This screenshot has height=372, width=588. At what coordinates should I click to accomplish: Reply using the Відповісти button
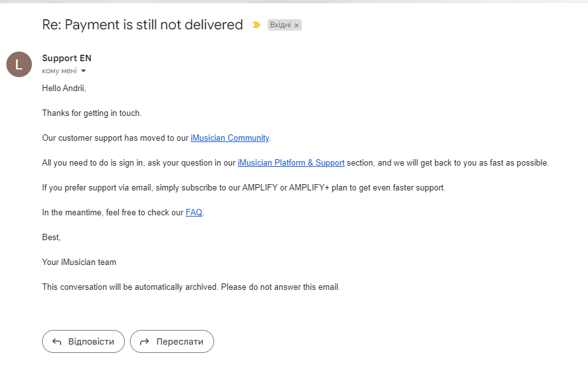point(83,341)
